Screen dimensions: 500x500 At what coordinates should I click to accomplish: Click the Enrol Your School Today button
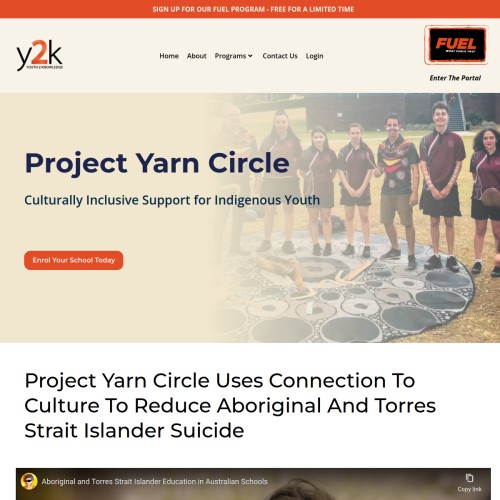pos(74,260)
